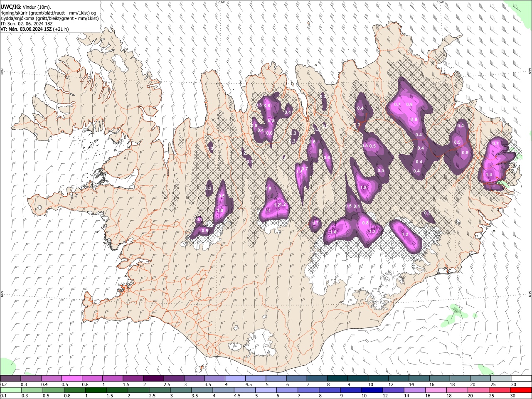Click the 1.0 snowfall value on the map
This screenshot has height=399, width=532.
(220, 211)
